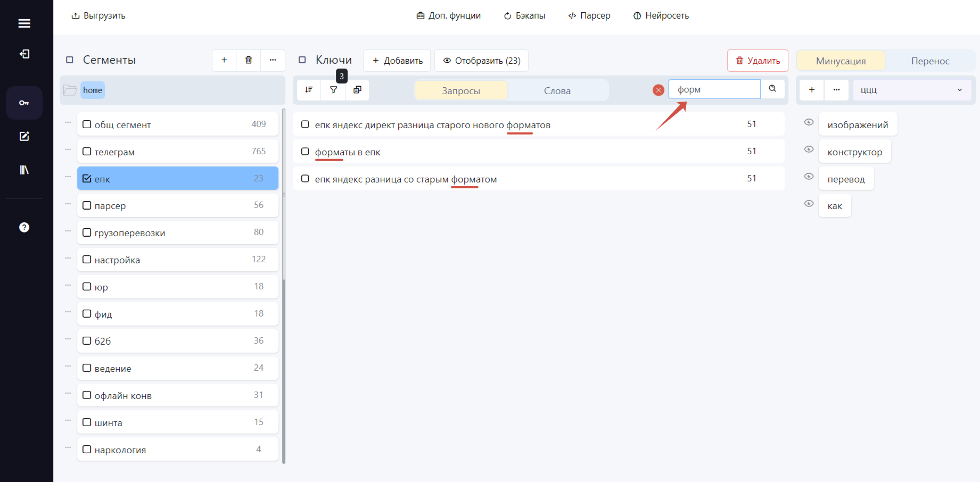
Task: Run search with magnifier icon
Action: coord(772,89)
